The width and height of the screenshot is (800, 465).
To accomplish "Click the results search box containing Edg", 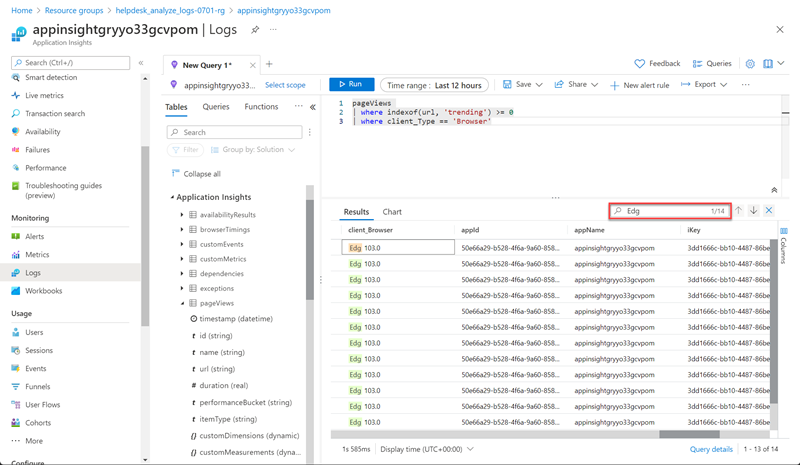I will (670, 211).
